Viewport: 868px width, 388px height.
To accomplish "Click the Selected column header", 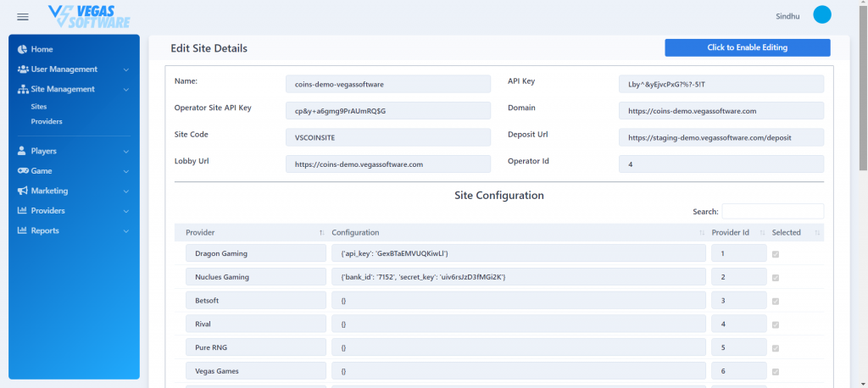I will (786, 232).
